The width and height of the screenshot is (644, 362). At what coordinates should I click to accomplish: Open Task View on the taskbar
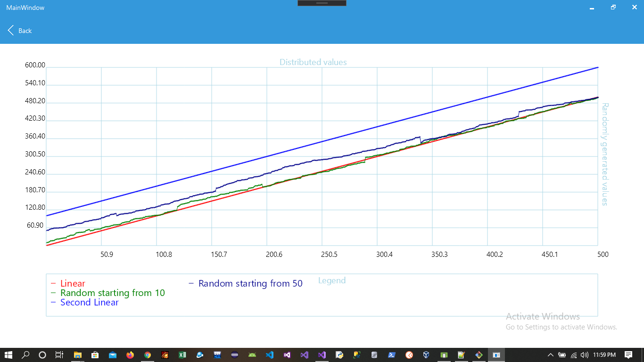59,355
